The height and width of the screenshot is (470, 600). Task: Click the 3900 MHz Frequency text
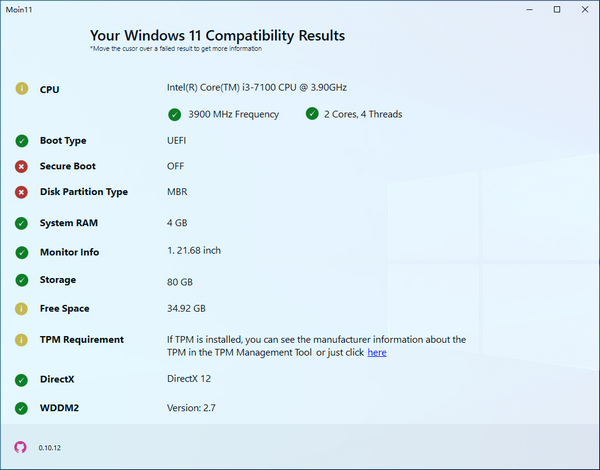[233, 114]
